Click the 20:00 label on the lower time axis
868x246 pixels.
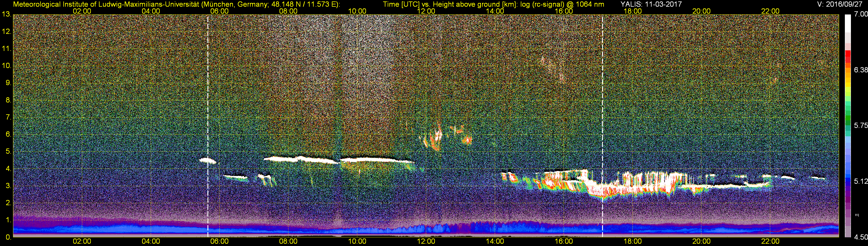(702, 242)
